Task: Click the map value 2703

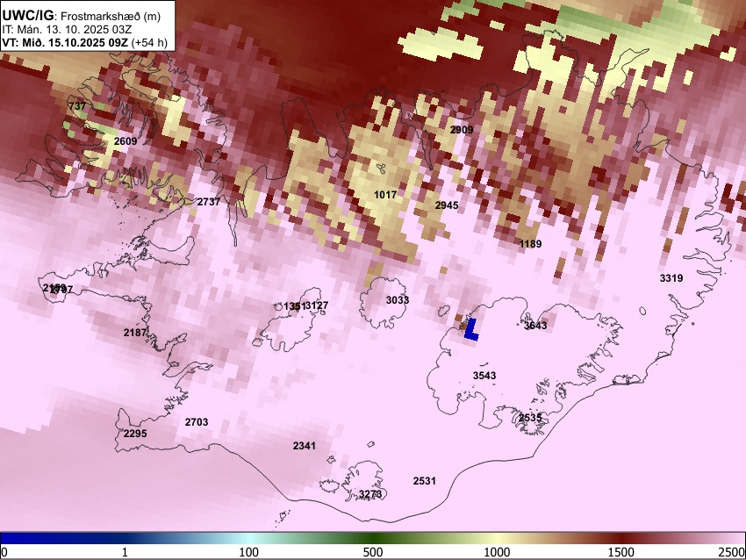Action: point(197,422)
